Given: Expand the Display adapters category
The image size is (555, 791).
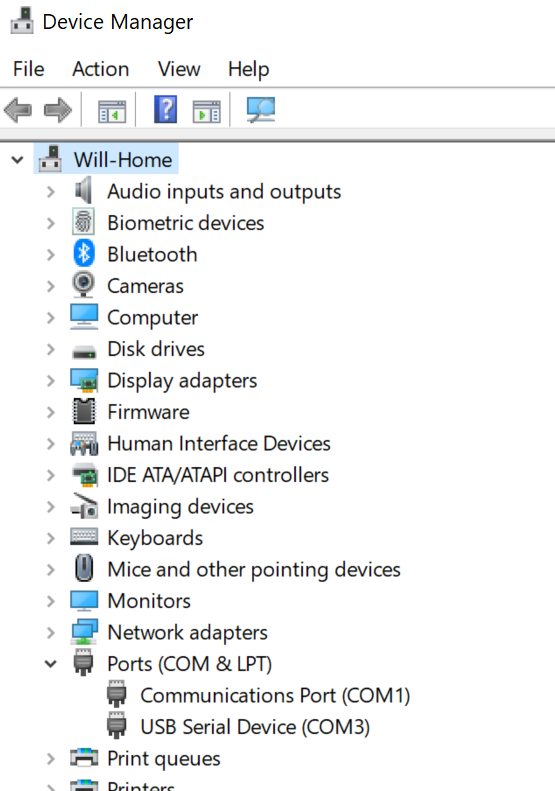Looking at the screenshot, I should tap(50, 380).
